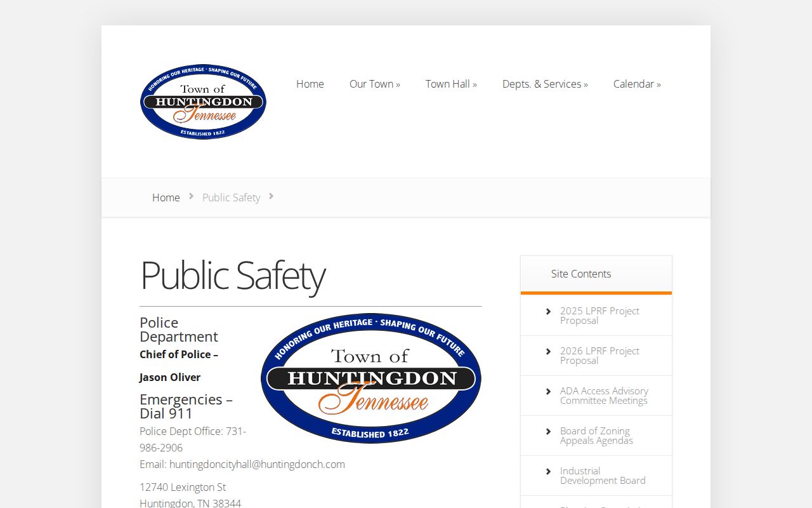Image resolution: width=812 pixels, height=508 pixels.
Task: Expand the Our Town menu
Action: [375, 84]
